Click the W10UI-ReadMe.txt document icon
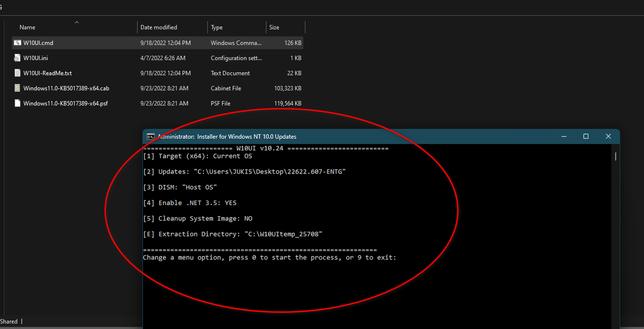Screen dimensions: 644x329 [x=18, y=73]
